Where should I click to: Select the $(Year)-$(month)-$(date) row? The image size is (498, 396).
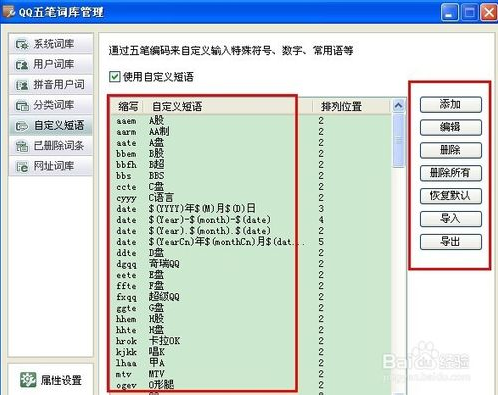point(250,220)
